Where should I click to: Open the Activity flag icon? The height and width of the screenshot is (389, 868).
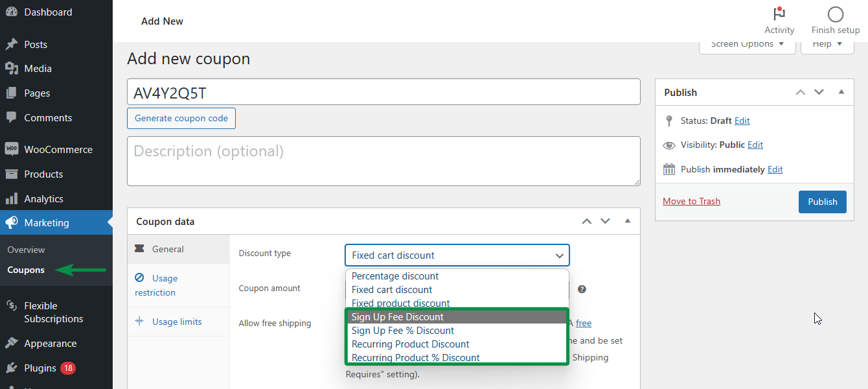click(x=779, y=14)
